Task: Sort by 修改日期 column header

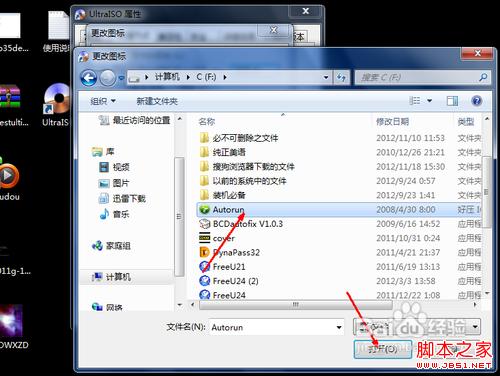Action: click(x=392, y=122)
